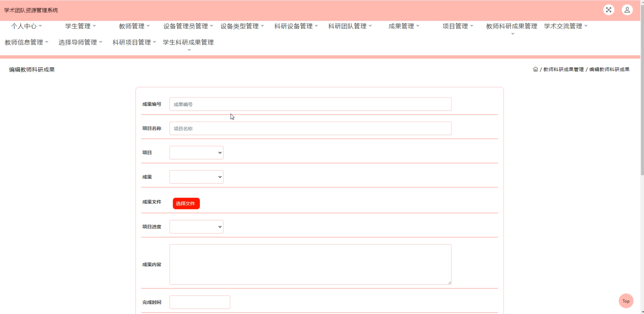Open the 教师科研成果管理 menu
644x314 pixels.
click(512, 26)
